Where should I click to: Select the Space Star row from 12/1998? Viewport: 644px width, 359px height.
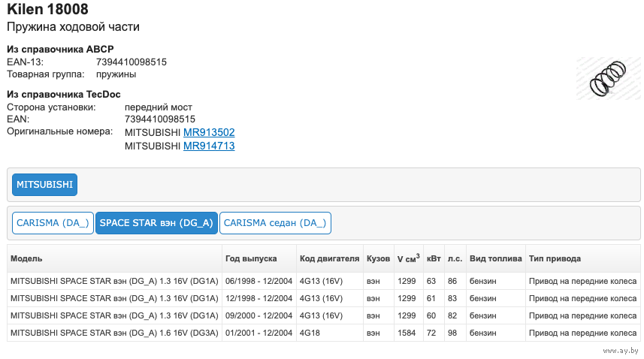114,298
